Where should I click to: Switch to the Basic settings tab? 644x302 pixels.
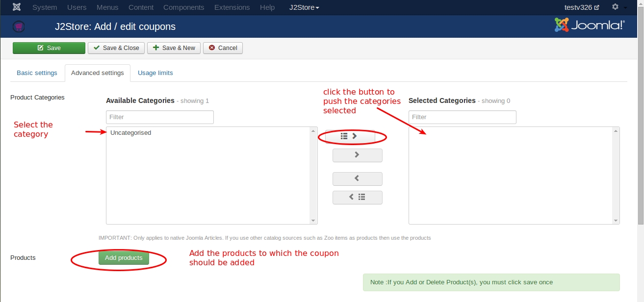(x=37, y=73)
